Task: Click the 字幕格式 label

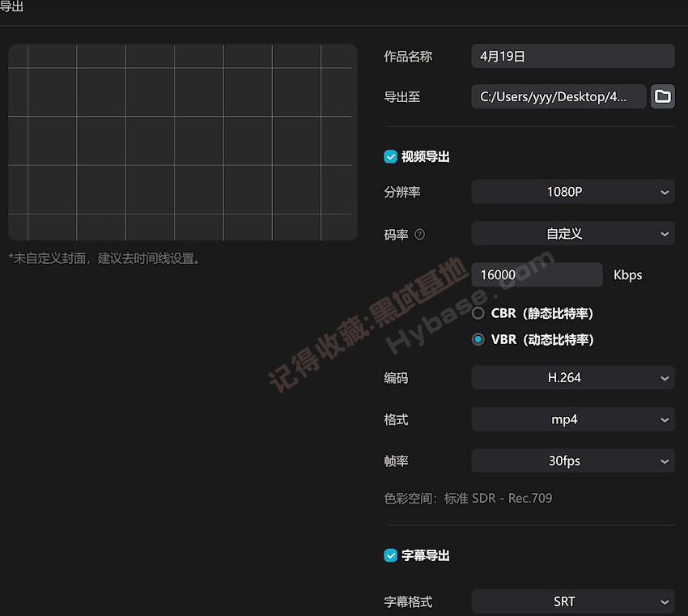Action: pyautogui.click(x=408, y=601)
